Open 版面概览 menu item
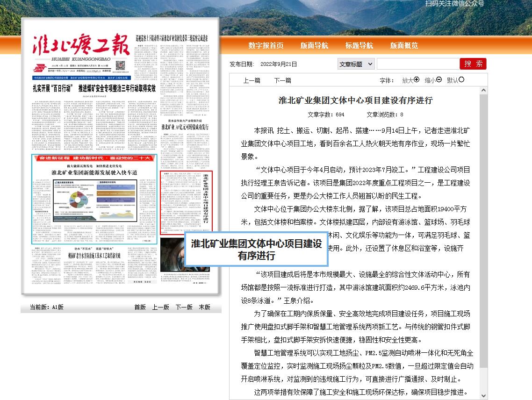Image resolution: width=532 pixels, height=400 pixels. pyautogui.click(x=404, y=45)
